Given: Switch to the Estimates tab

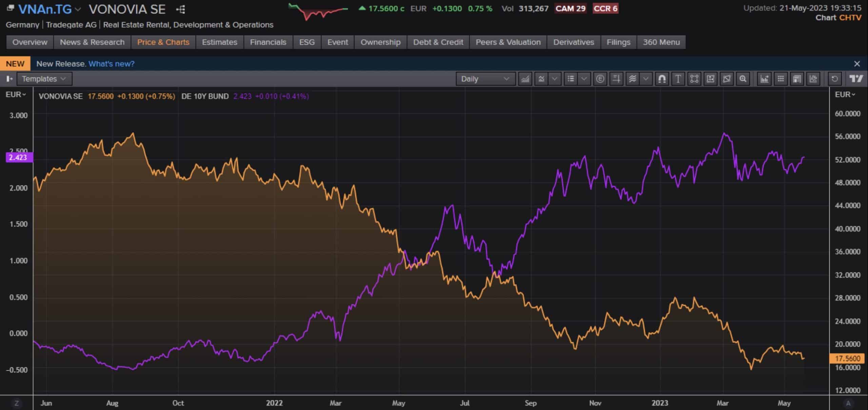Looking at the screenshot, I should [219, 42].
